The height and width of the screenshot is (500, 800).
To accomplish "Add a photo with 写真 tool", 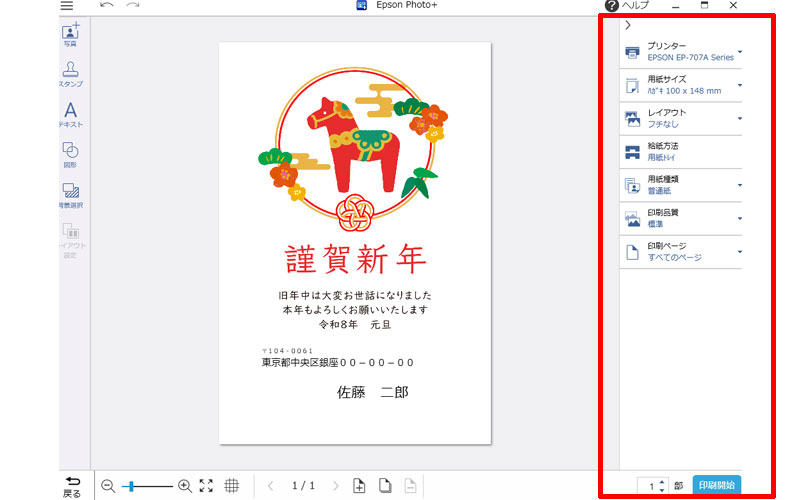I will pyautogui.click(x=70, y=35).
